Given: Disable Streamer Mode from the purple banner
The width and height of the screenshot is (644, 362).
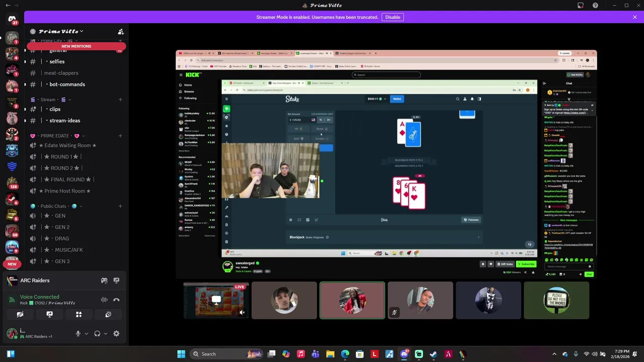Looking at the screenshot, I should click(x=392, y=17).
